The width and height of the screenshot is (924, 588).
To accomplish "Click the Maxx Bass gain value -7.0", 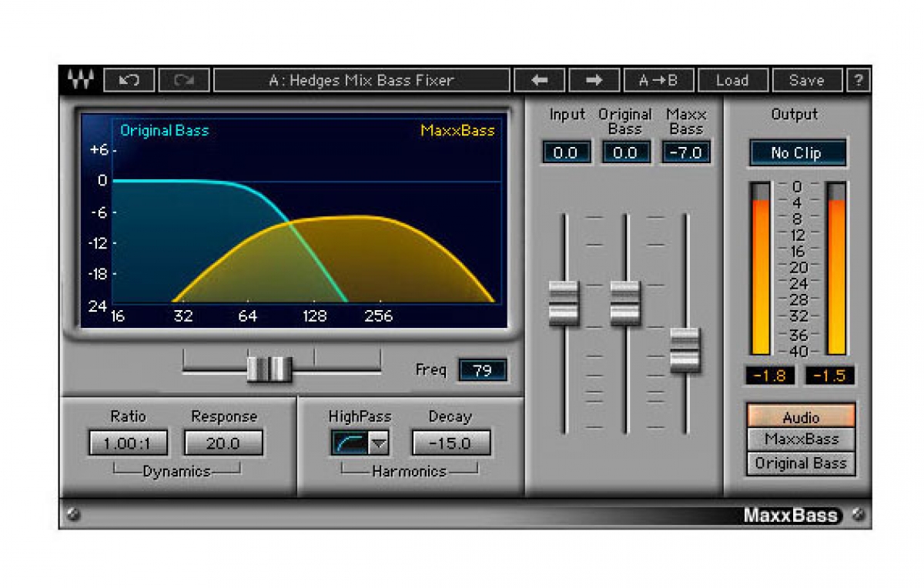I will [x=685, y=152].
